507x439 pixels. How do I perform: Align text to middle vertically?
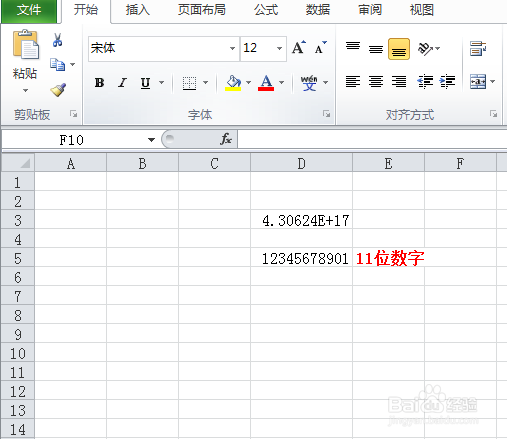(x=376, y=49)
